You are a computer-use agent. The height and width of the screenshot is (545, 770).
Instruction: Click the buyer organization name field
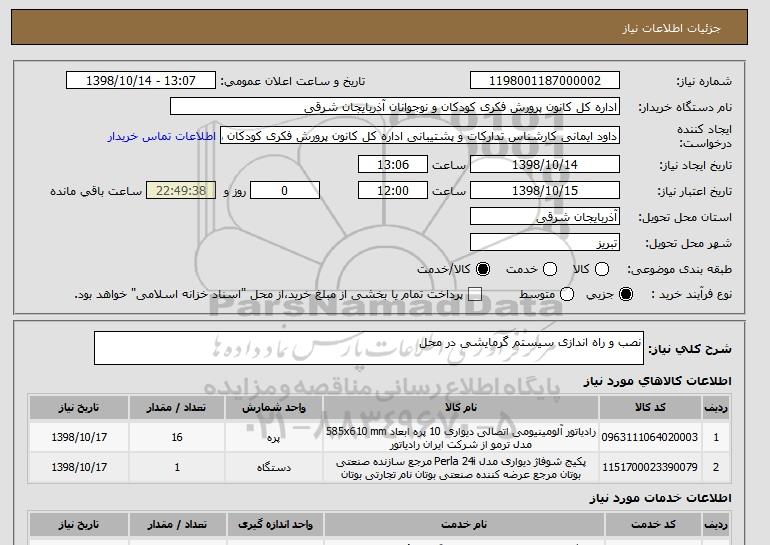pyautogui.click(x=395, y=107)
